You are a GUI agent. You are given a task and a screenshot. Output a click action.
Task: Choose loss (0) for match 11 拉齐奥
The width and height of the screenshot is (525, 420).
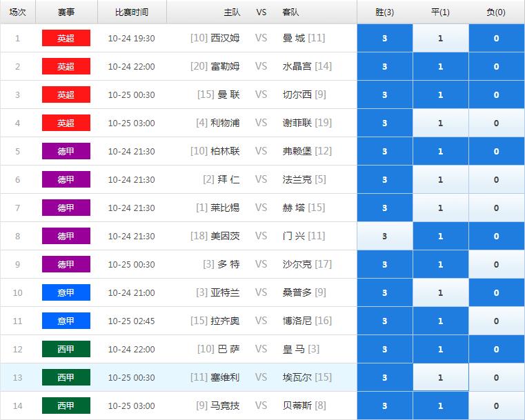497,321
